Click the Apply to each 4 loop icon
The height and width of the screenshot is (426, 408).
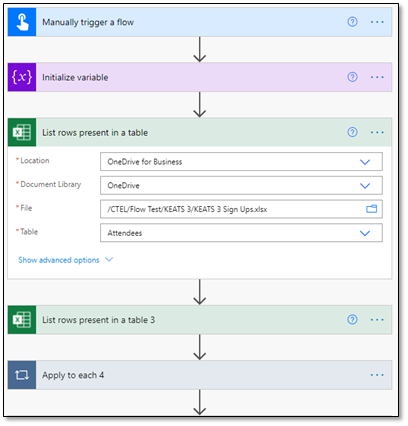(x=22, y=375)
